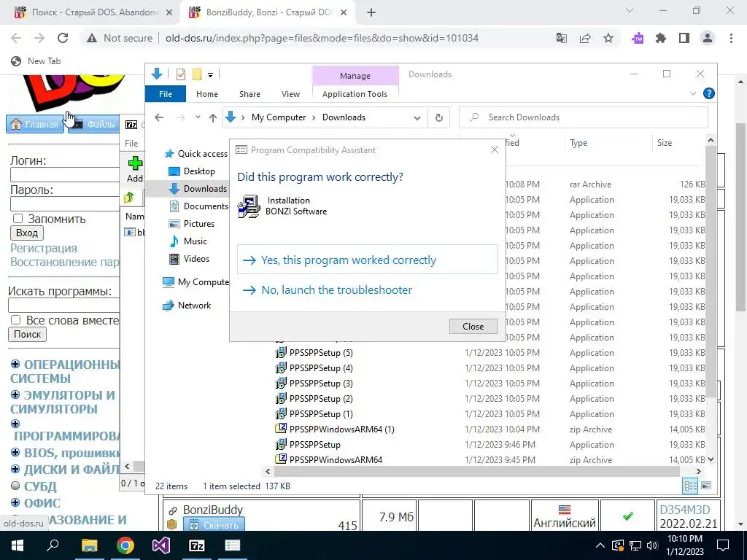
Task: Open the File ribbon tab
Action: click(x=166, y=94)
